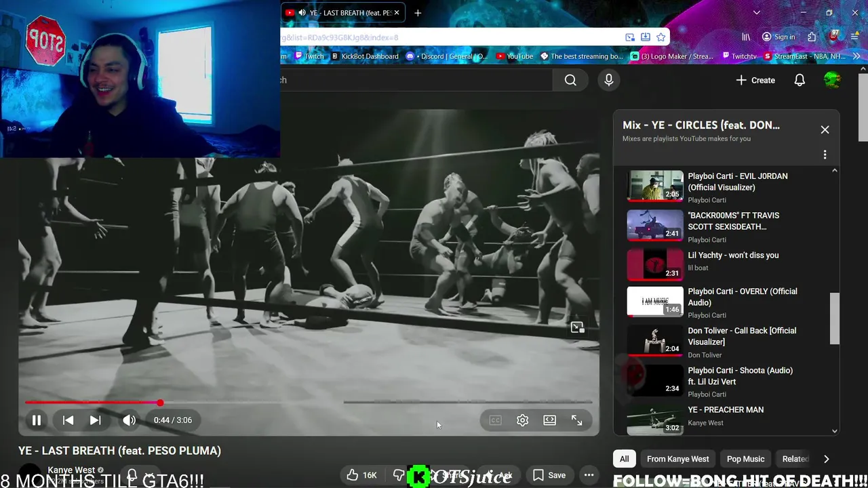Open the Twitch bookmark
The height and width of the screenshot is (488, 868).
point(308,56)
